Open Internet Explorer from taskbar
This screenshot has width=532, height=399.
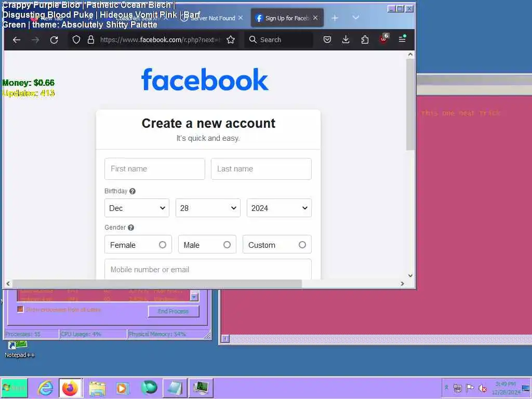tap(46, 388)
